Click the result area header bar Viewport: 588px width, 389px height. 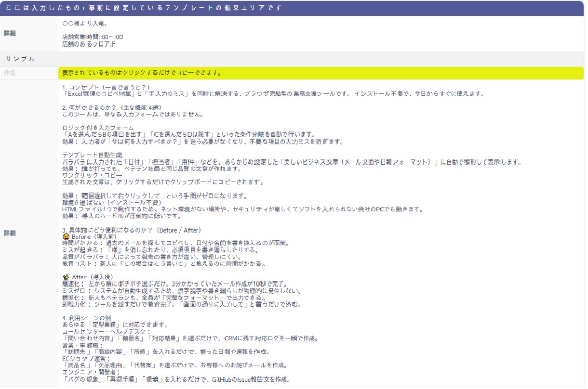292,8
